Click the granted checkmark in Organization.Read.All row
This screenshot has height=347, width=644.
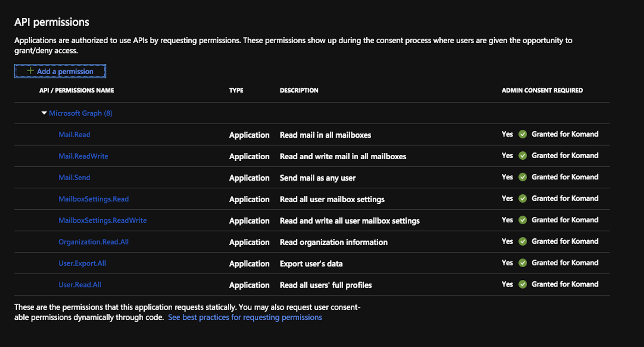523,241
